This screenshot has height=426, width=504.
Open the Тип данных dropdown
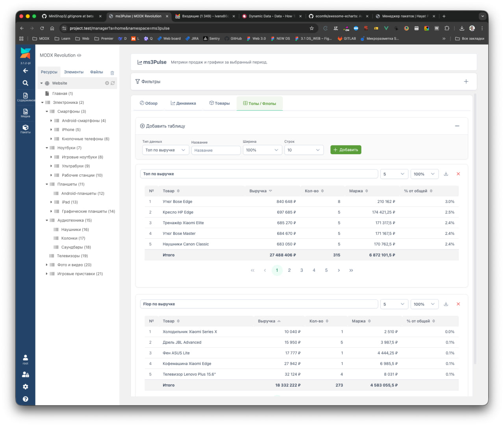coord(165,150)
